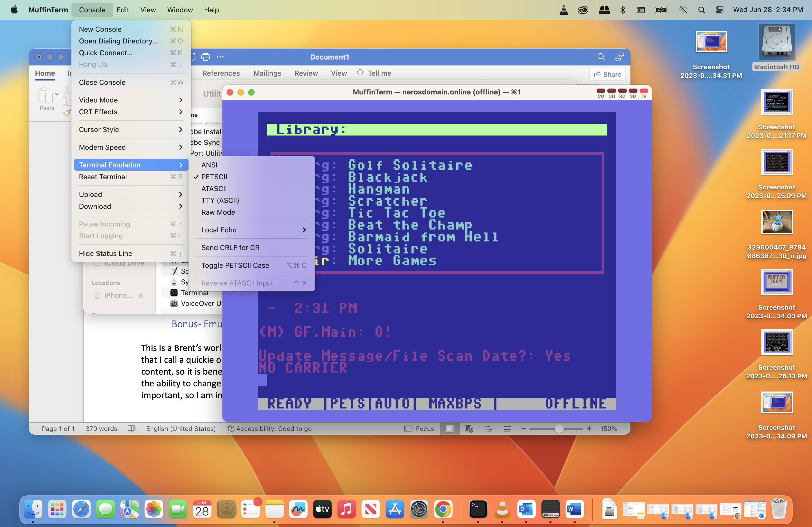Viewport: 812px width, 527px height.
Task: Choose New Console from Console menu
Action: [131, 29]
